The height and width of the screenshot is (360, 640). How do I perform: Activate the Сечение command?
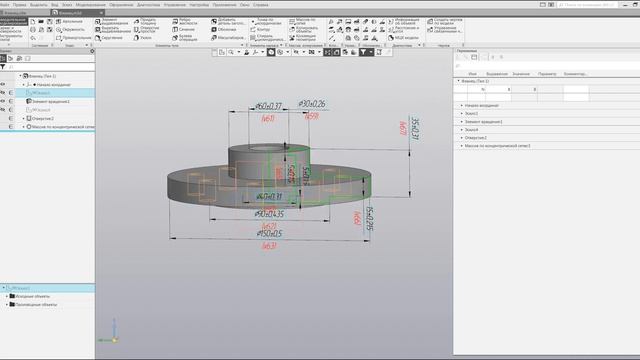184,29
